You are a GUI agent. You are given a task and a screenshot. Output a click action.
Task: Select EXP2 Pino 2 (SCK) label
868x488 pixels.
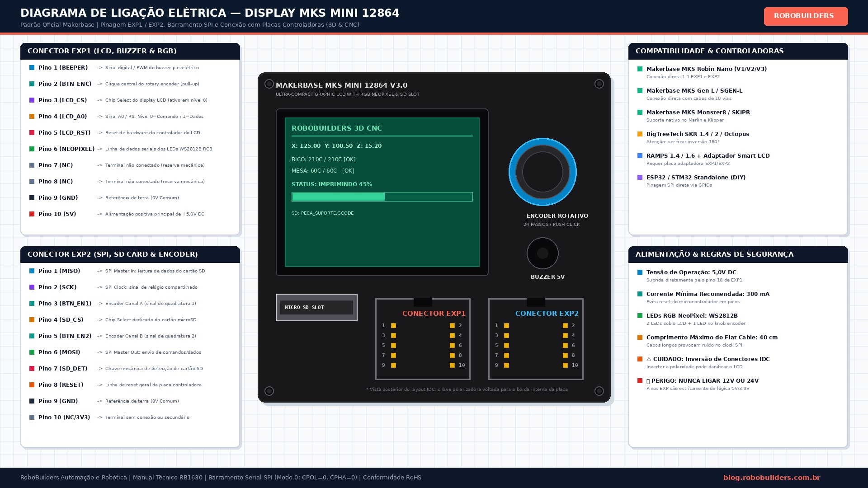[x=57, y=287]
